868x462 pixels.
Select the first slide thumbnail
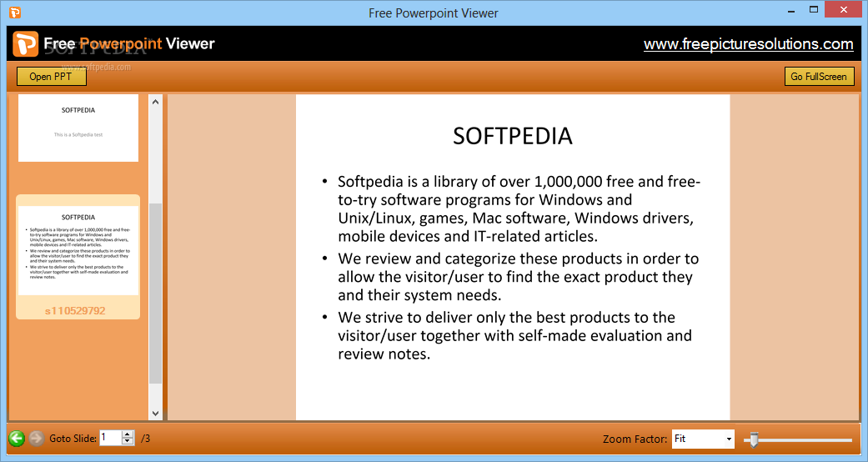point(78,128)
